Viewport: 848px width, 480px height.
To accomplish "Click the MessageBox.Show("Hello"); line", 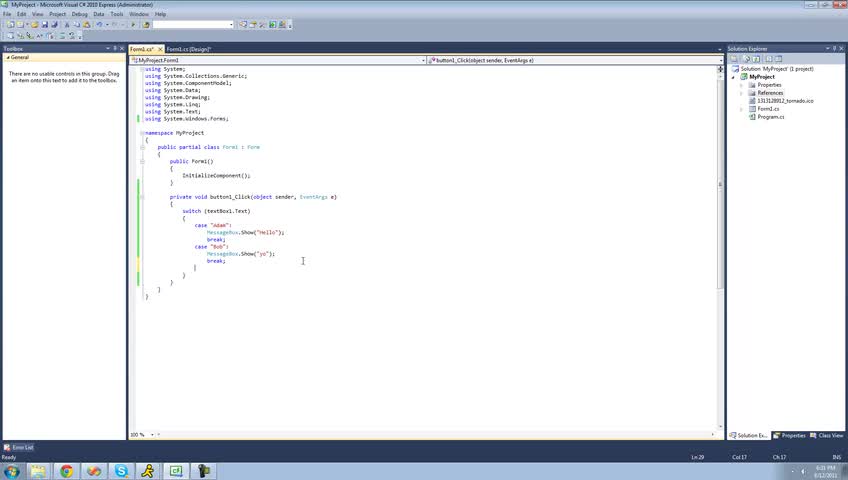I will click(246, 232).
